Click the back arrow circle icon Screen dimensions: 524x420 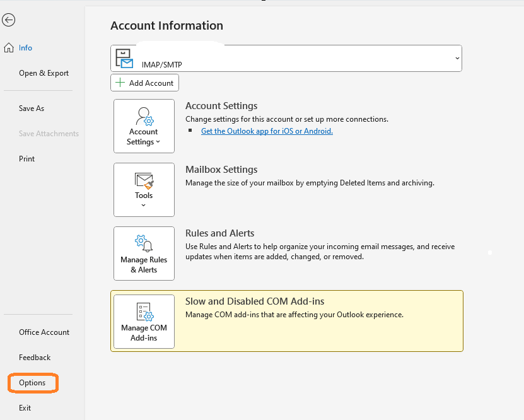[x=8, y=20]
